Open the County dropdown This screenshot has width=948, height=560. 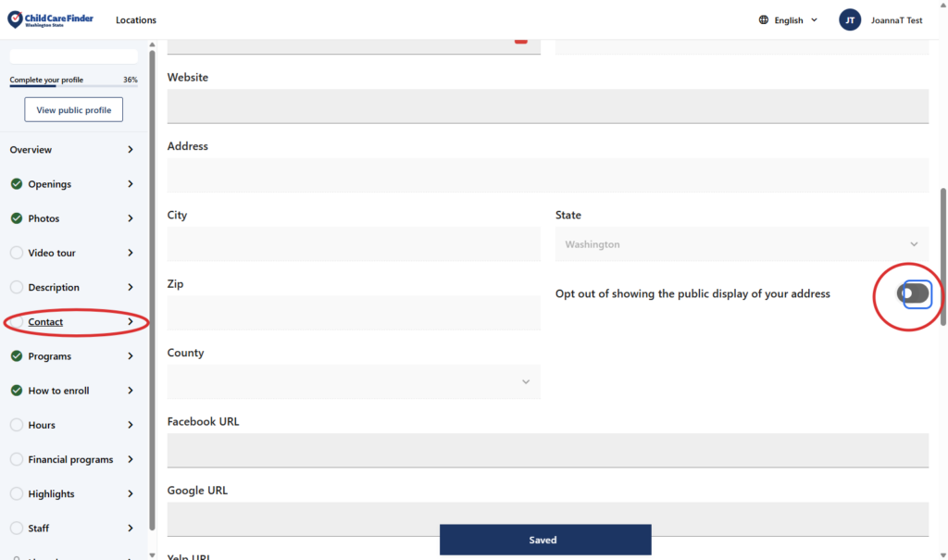pyautogui.click(x=353, y=381)
